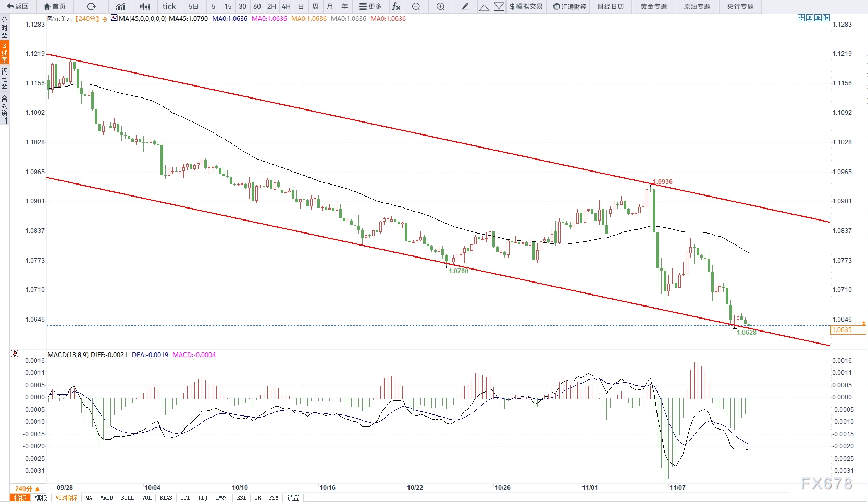The image size is (868, 502).
Task: Select the KDJ indicator at the bottom
Action: click(x=203, y=498)
